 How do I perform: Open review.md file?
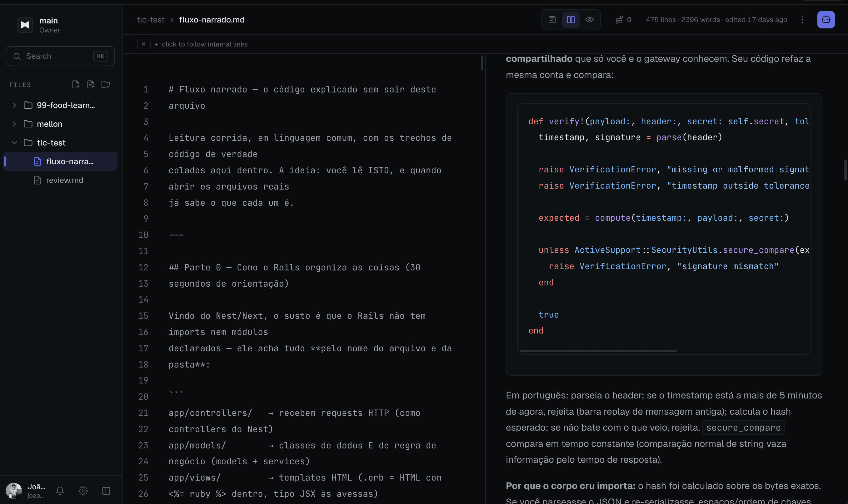click(61, 180)
